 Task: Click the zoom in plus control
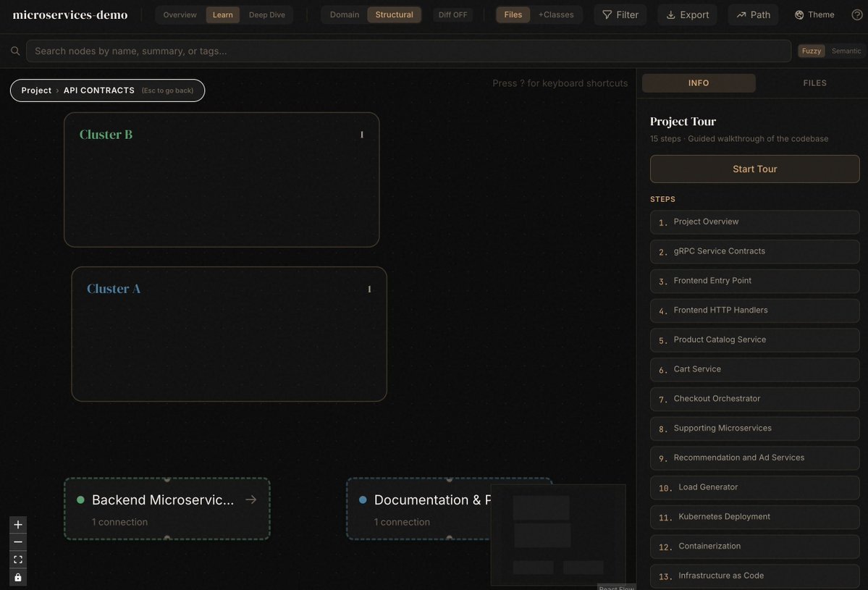[17, 524]
